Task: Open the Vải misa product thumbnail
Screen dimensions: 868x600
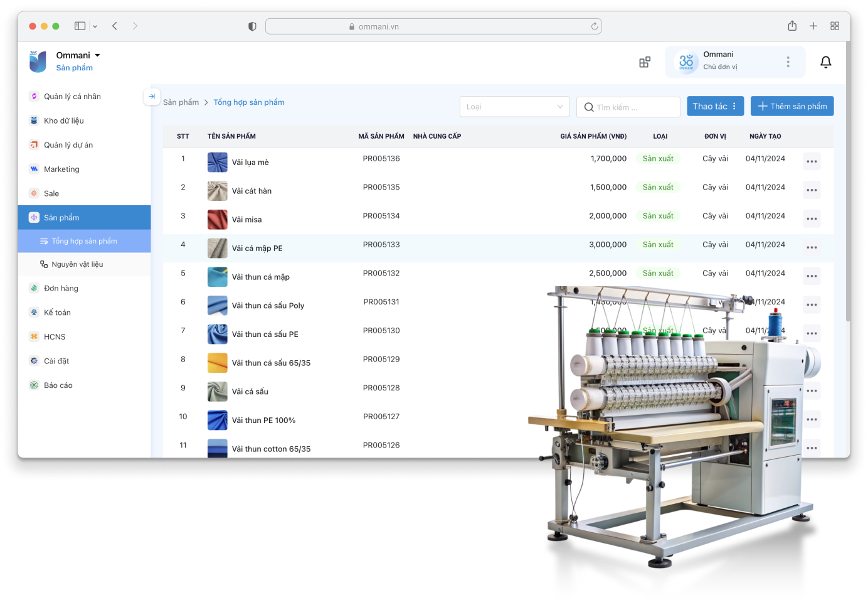Action: point(218,220)
